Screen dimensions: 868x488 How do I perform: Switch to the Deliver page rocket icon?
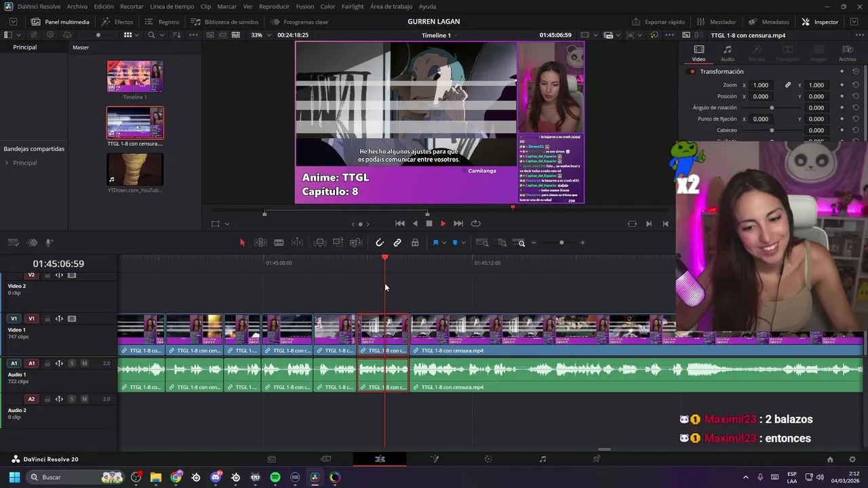click(597, 459)
